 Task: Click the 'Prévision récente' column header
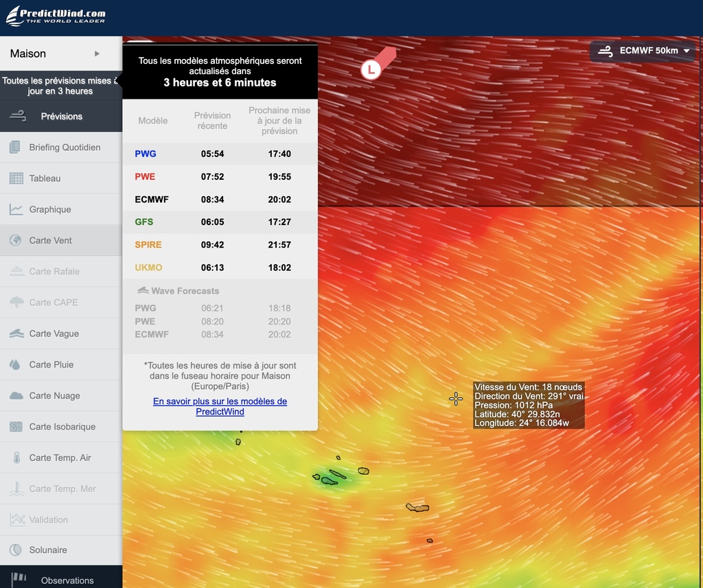(x=212, y=121)
